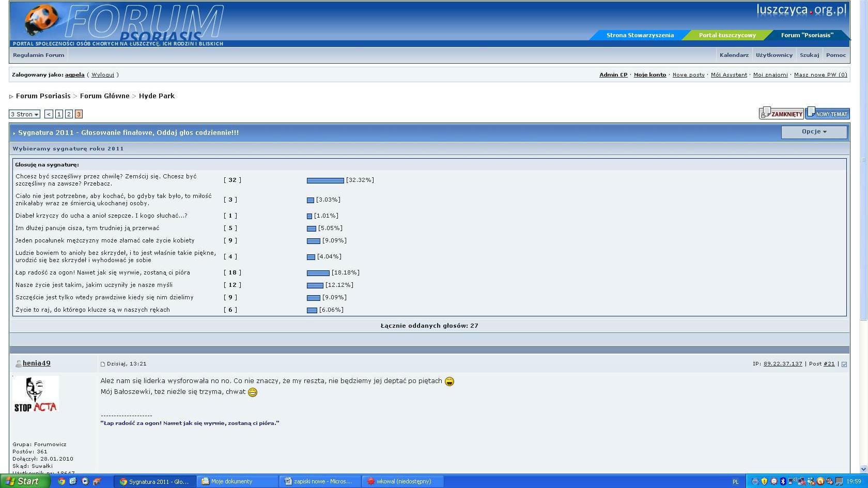Image resolution: width=868 pixels, height=488 pixels.
Task: Tick the checkbox next to Post #21
Action: coord(844,364)
